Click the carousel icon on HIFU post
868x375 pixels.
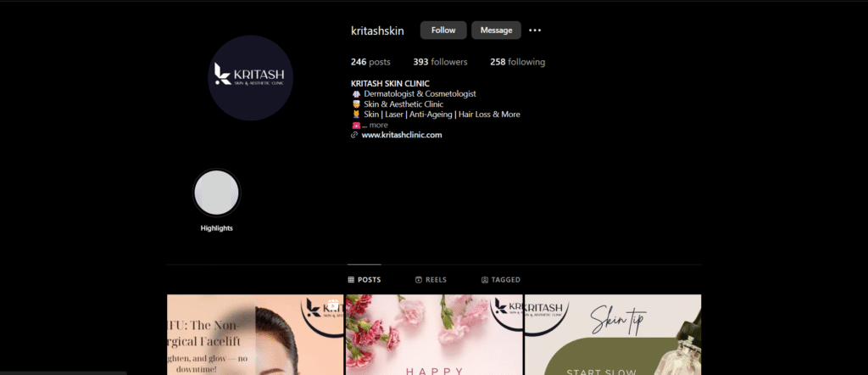click(x=333, y=305)
